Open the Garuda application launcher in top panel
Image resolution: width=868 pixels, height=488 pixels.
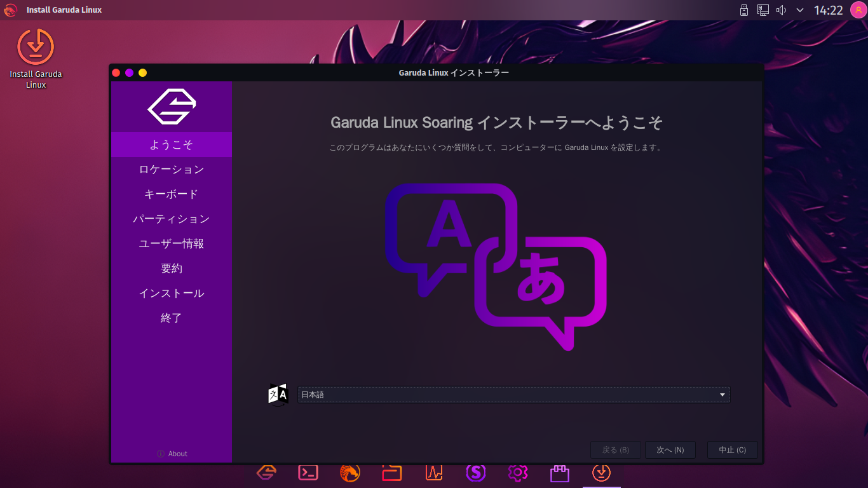click(10, 10)
